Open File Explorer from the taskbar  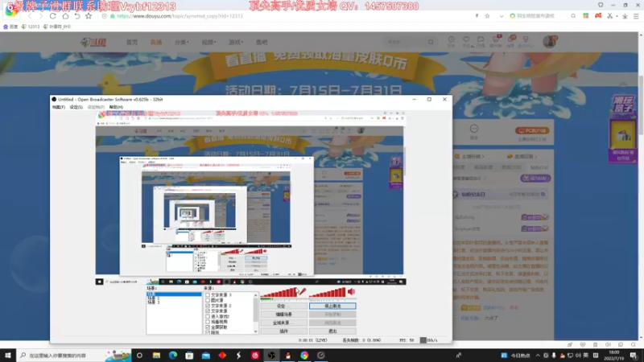pyautogui.click(x=156, y=355)
